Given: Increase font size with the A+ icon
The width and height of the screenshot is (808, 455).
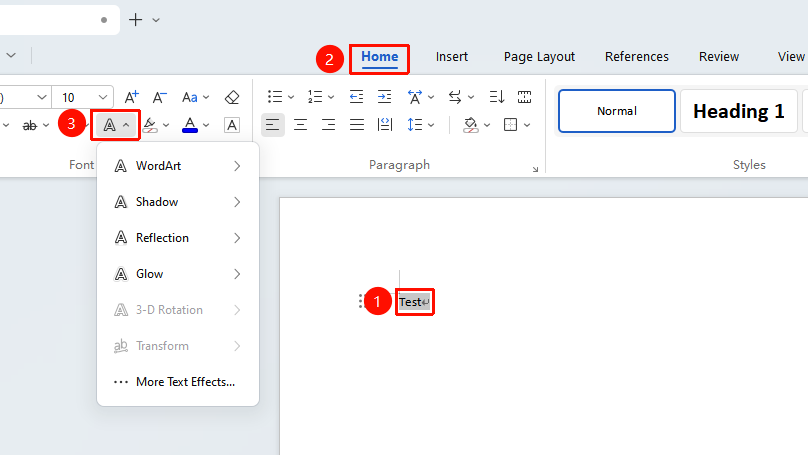Looking at the screenshot, I should click(132, 97).
